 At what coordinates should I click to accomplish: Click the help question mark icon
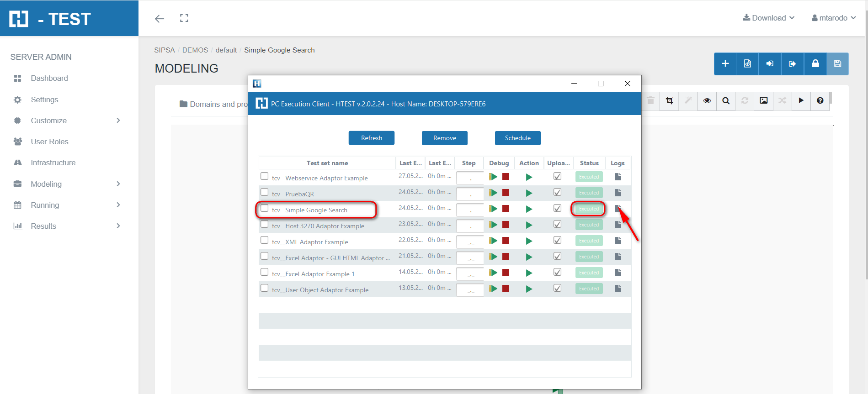pyautogui.click(x=820, y=100)
